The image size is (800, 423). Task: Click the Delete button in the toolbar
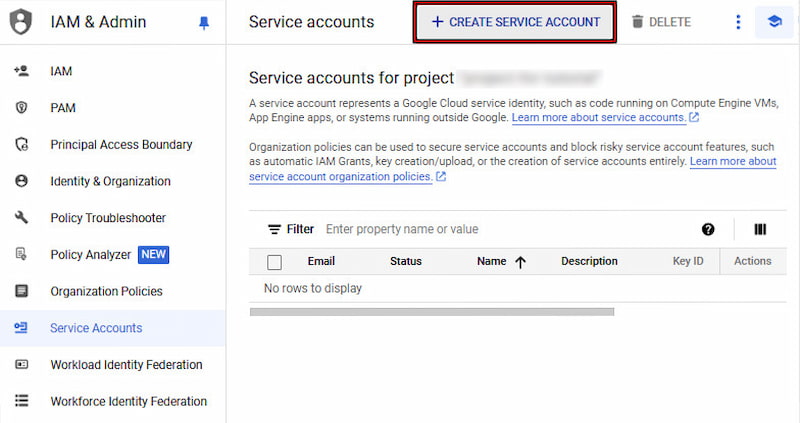click(x=661, y=22)
